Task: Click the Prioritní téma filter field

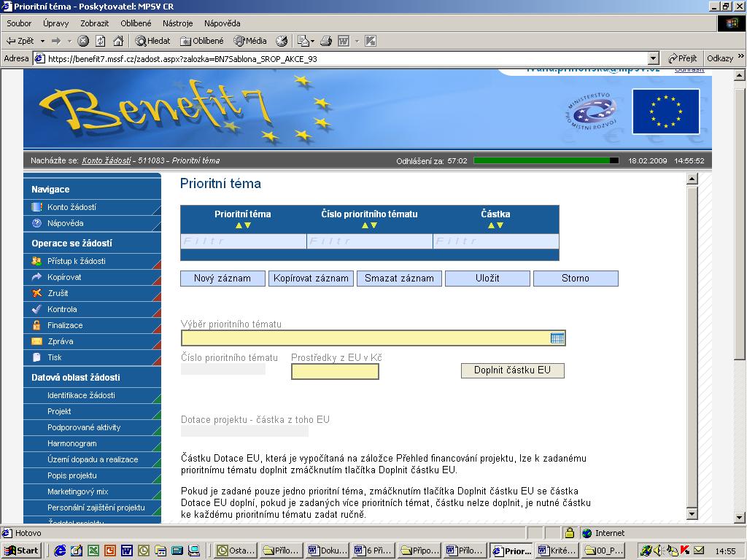Action: 244,241
